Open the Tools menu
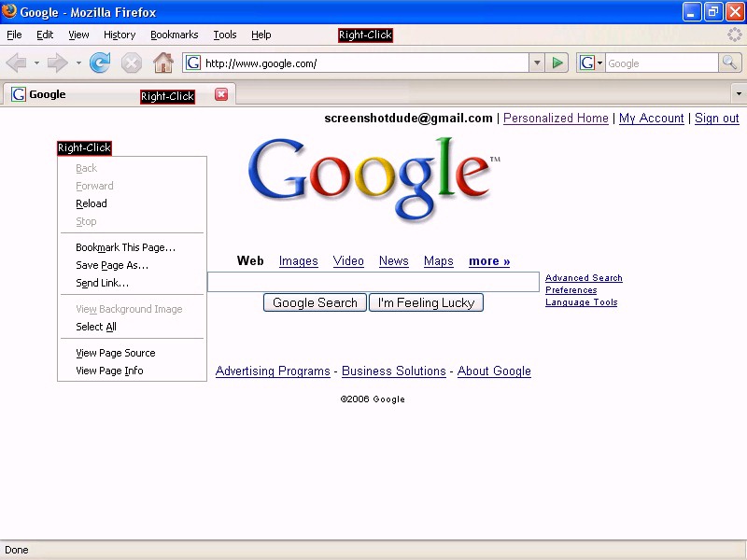Screen dimensions: 747x560 tap(224, 35)
